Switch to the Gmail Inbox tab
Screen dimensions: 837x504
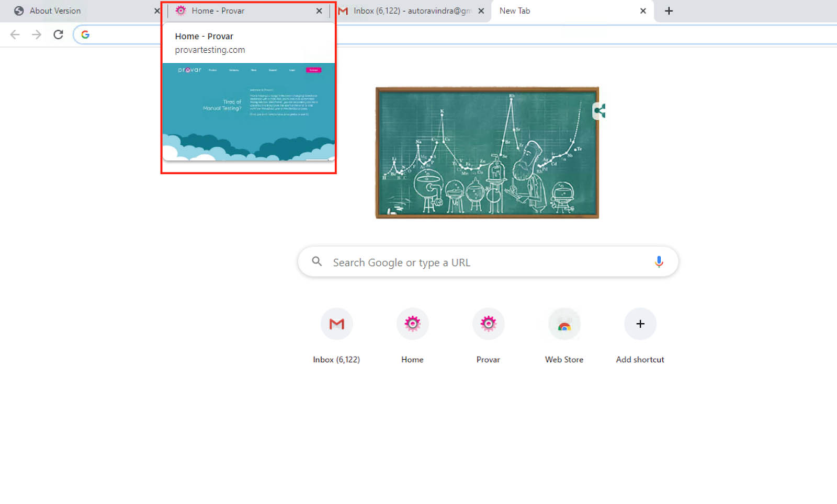411,11
